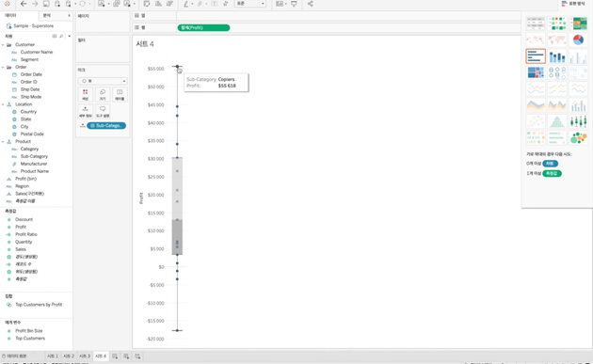Open the Size card in Marks
The width and height of the screenshot is (593, 364).
coord(103,94)
